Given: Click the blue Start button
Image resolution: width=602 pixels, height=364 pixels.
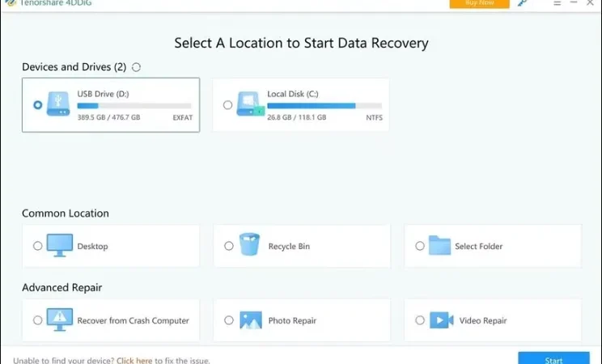Looking at the screenshot, I should (x=553, y=358).
